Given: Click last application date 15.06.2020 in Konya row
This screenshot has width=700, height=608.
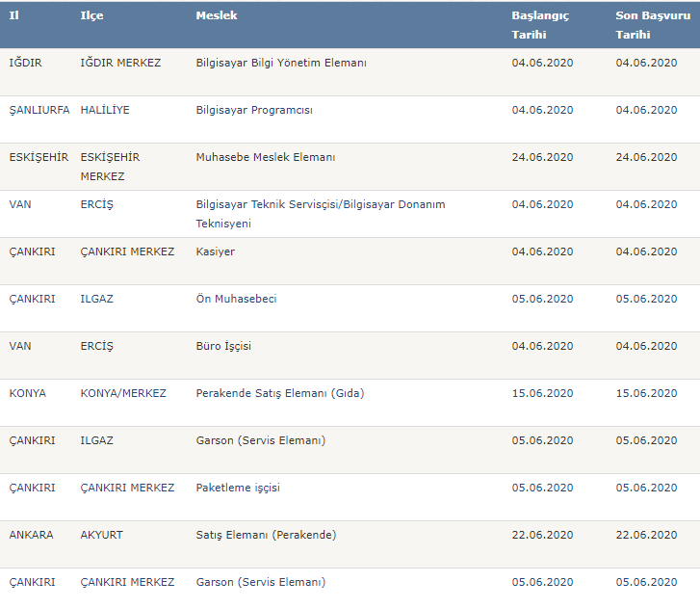Looking at the screenshot, I should click(646, 393).
